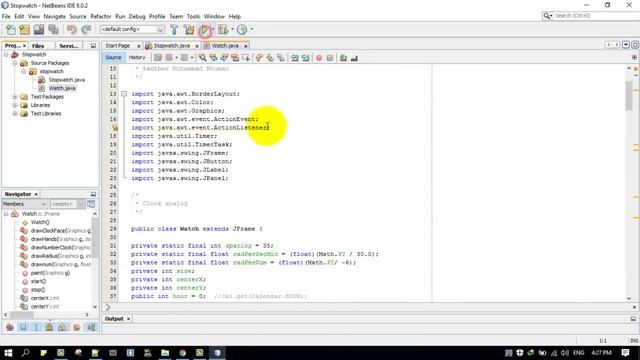The image size is (640, 360).
Task: Collapse the imports code fold on line 13
Action: click(x=124, y=94)
